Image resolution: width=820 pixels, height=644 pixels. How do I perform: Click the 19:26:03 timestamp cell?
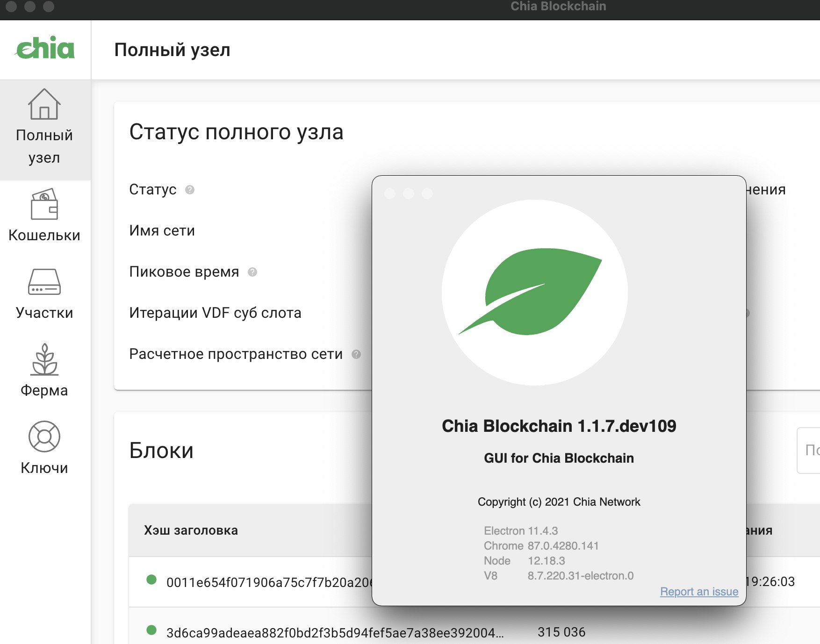[770, 582]
